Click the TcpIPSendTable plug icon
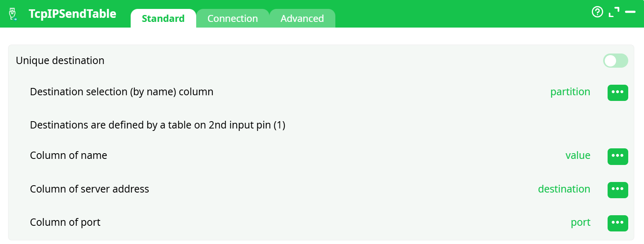 13,14
